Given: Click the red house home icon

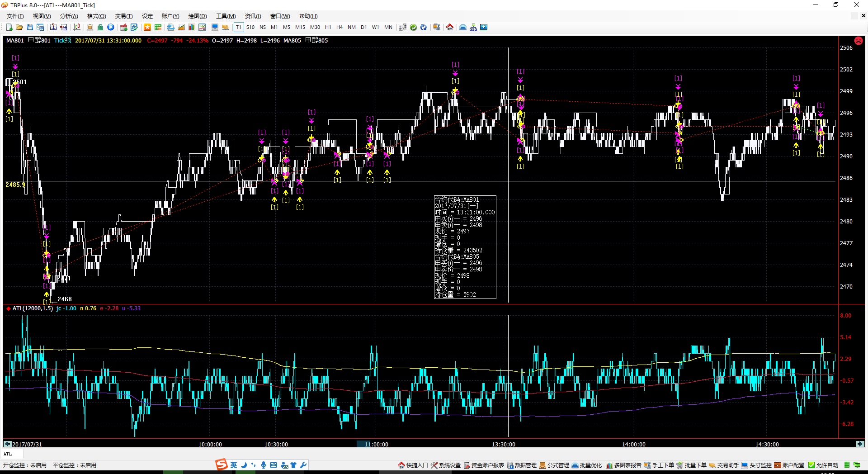Looking at the screenshot, I should 450,27.
